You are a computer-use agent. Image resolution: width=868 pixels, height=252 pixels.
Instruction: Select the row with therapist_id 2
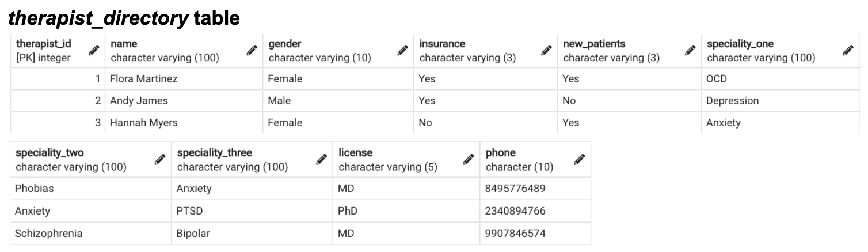coord(58,101)
